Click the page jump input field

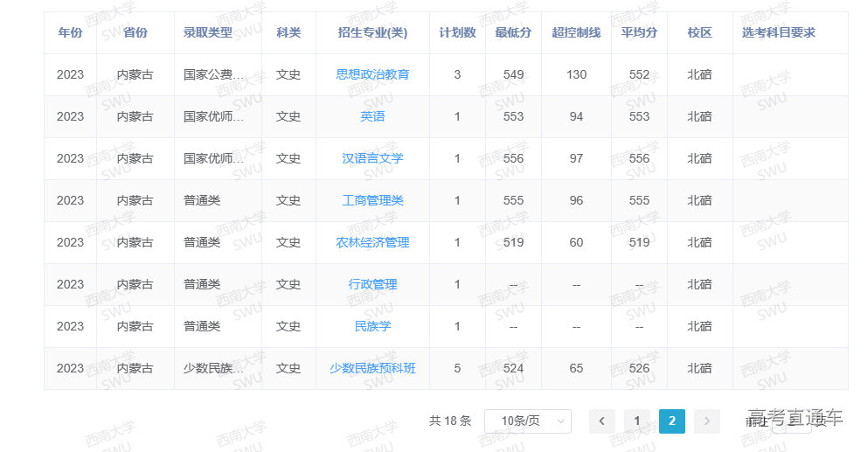(791, 421)
